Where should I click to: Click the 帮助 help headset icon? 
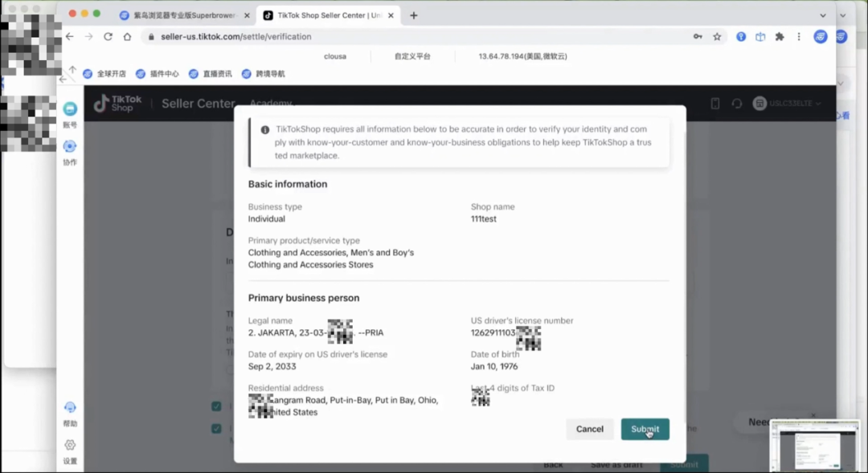tap(70, 408)
